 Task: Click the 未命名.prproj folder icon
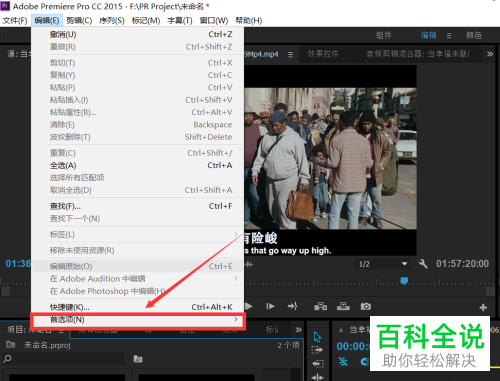click(11, 344)
